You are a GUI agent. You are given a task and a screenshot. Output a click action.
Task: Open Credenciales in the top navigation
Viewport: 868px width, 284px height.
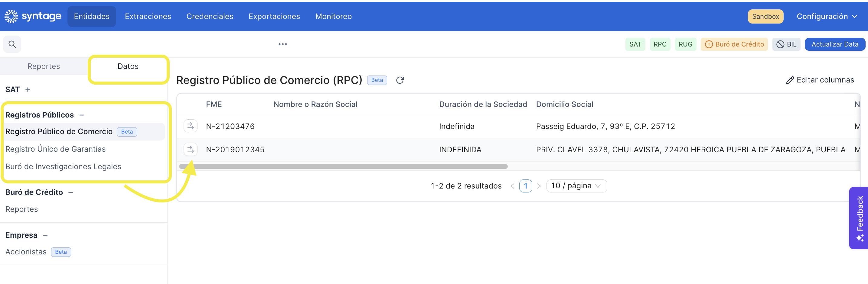210,17
